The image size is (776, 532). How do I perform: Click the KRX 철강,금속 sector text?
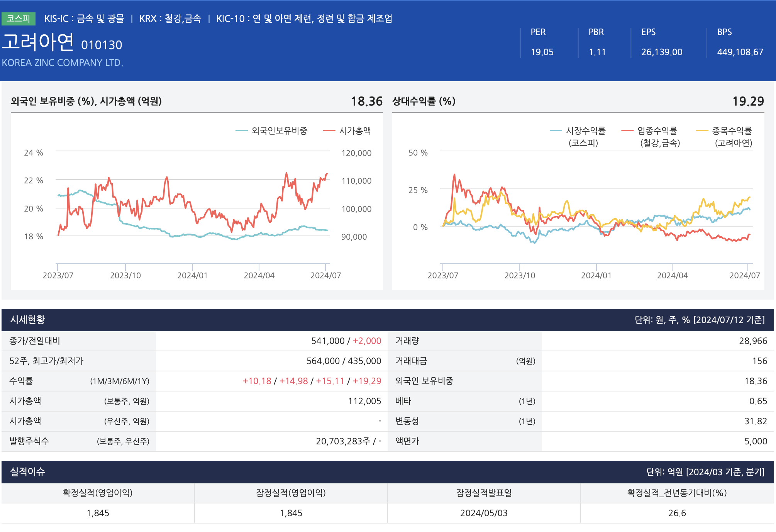pos(170,19)
